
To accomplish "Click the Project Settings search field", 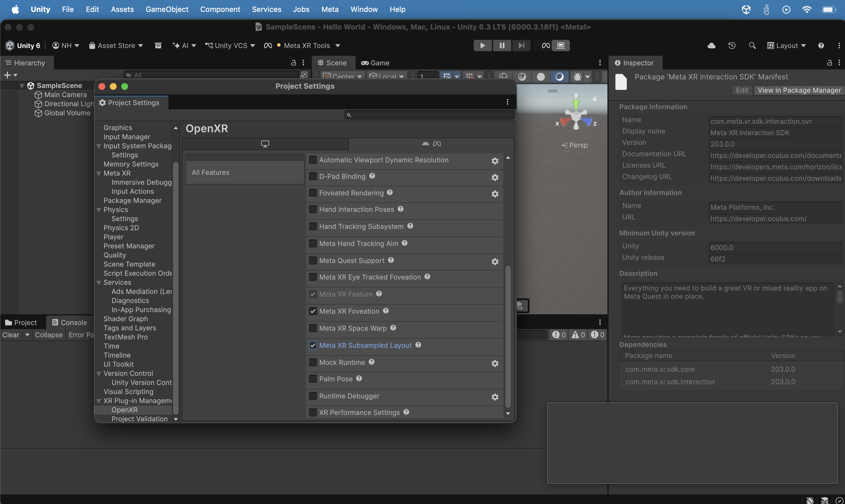I will [x=429, y=115].
